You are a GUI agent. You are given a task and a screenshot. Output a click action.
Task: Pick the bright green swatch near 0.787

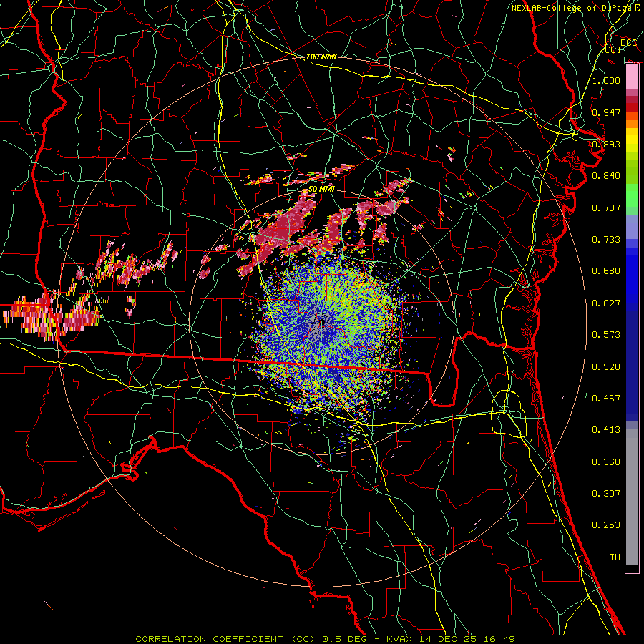click(x=632, y=195)
